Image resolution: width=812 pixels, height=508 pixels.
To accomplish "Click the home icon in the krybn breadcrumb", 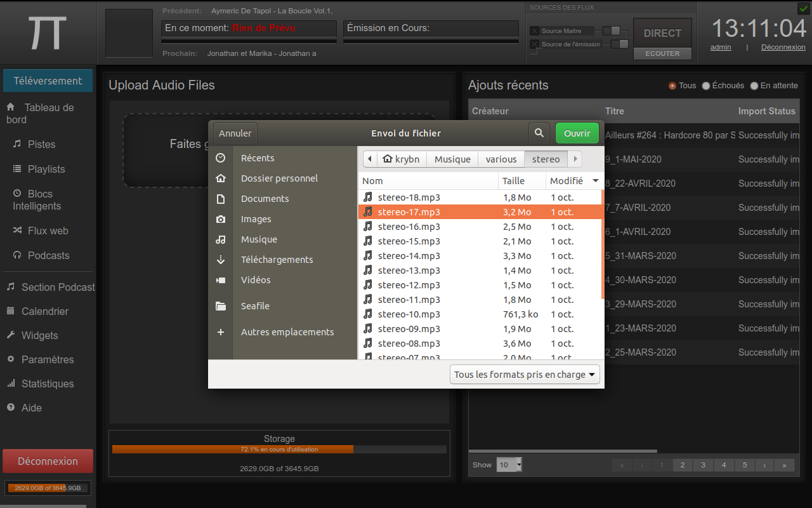I will point(388,159).
